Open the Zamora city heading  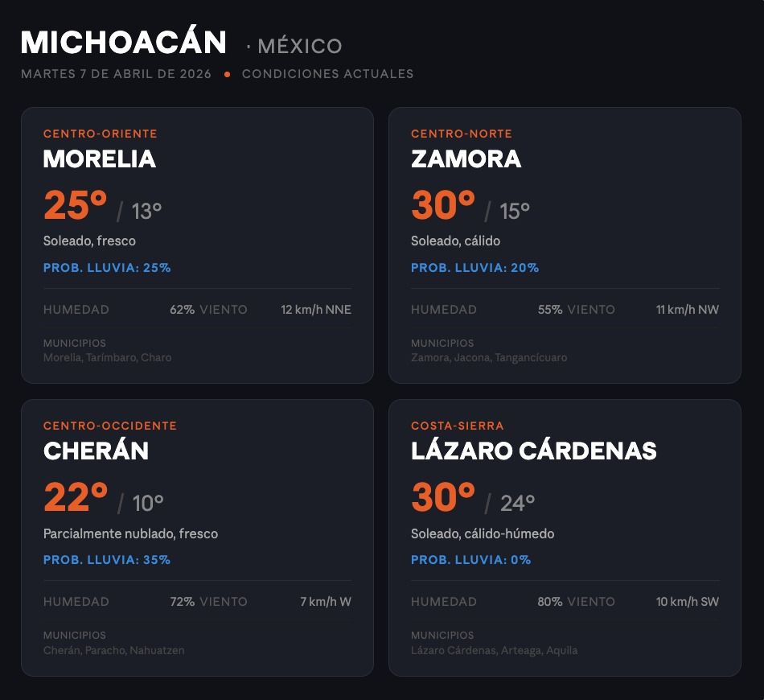466,159
